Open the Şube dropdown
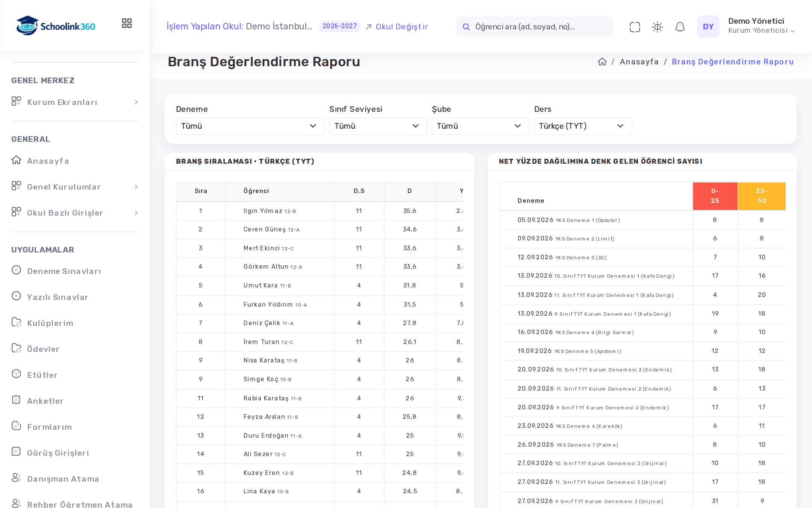This screenshot has height=508, width=812. point(480,126)
